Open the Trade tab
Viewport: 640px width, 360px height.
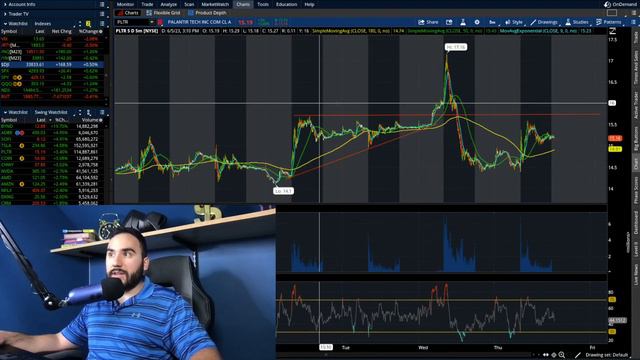tap(147, 4)
